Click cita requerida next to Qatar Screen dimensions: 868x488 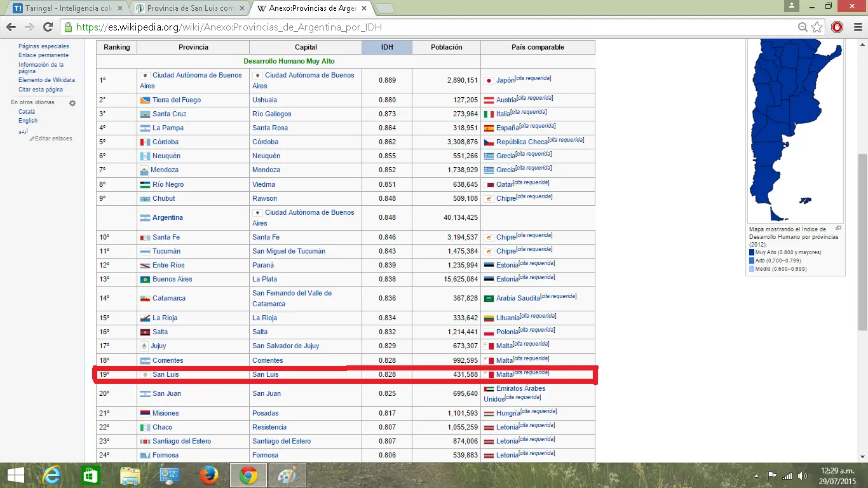point(531,182)
